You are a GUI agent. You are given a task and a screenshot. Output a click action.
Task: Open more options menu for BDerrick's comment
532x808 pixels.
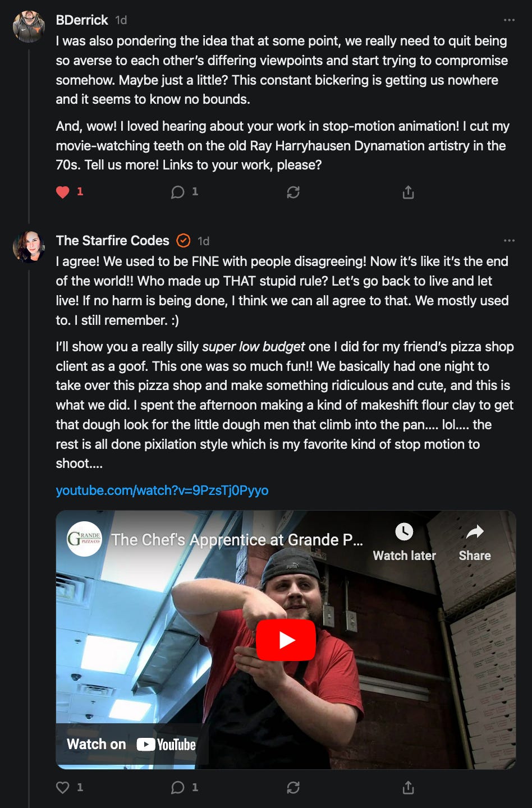coord(509,20)
